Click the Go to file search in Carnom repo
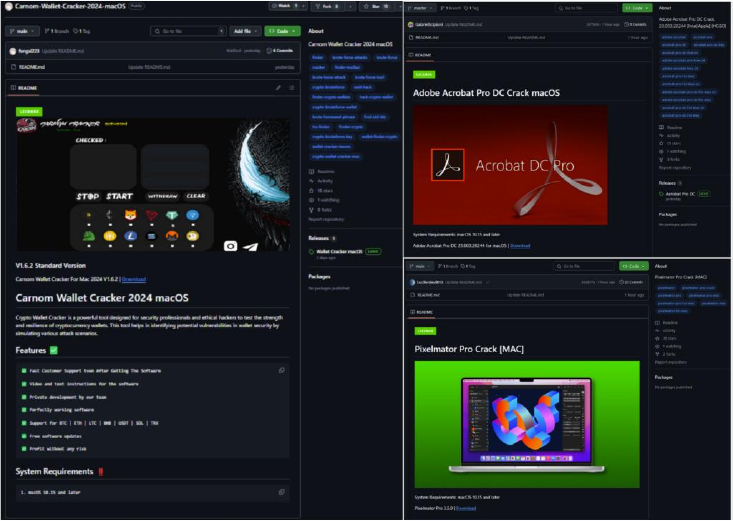 pyautogui.click(x=188, y=31)
